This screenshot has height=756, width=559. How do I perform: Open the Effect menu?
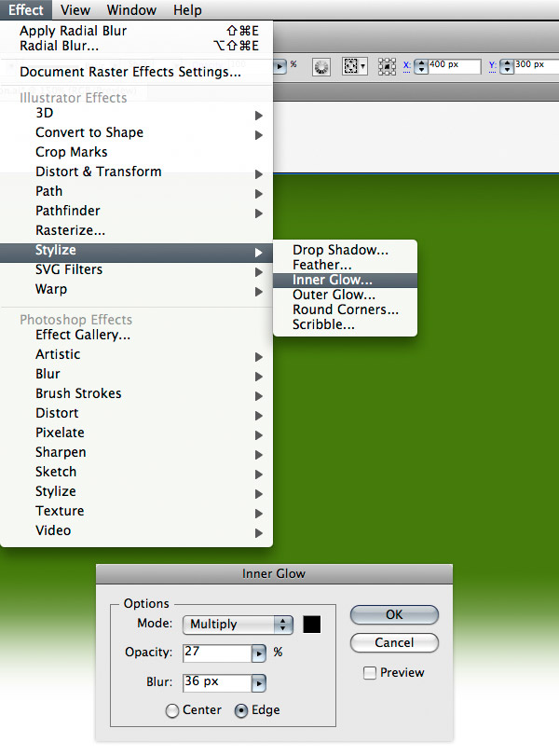[x=25, y=9]
